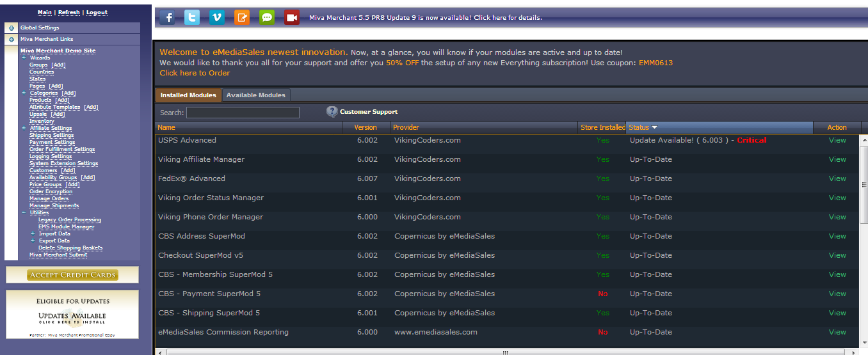
Task: Open Shipping Settings in sidebar
Action: (x=51, y=135)
